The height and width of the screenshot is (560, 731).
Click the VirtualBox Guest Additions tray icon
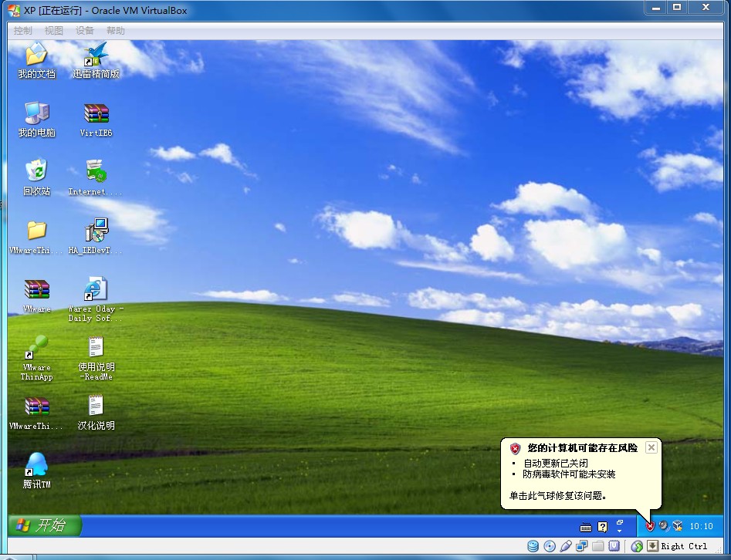click(678, 527)
